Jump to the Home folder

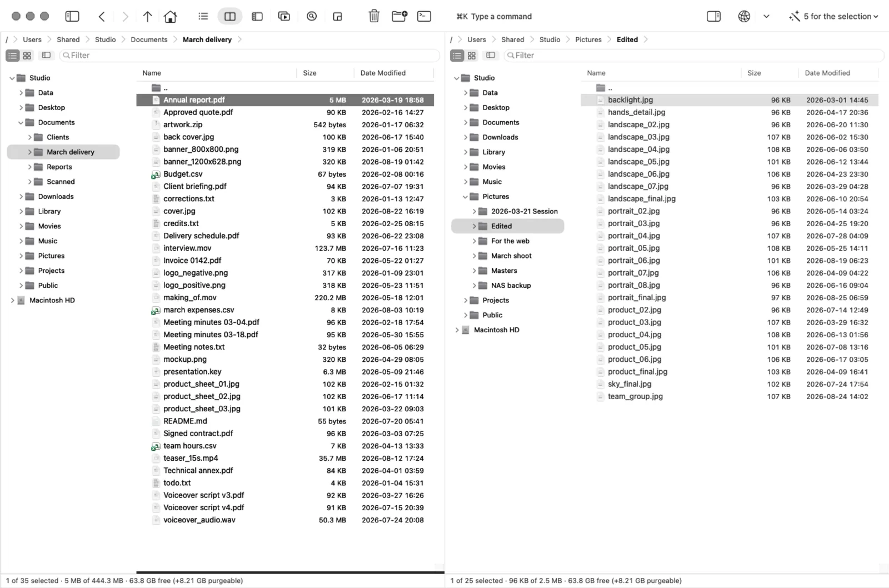(171, 16)
